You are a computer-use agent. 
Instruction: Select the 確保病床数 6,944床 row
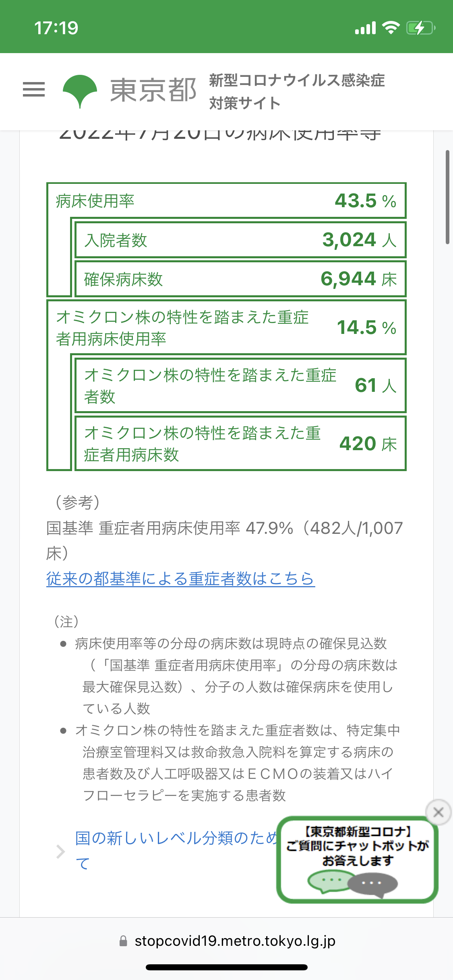pos(240,279)
